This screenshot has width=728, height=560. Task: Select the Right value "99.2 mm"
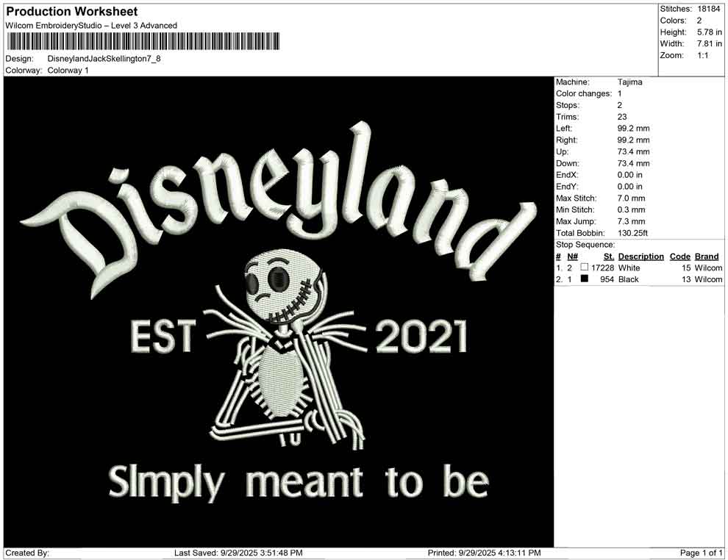tap(634, 140)
